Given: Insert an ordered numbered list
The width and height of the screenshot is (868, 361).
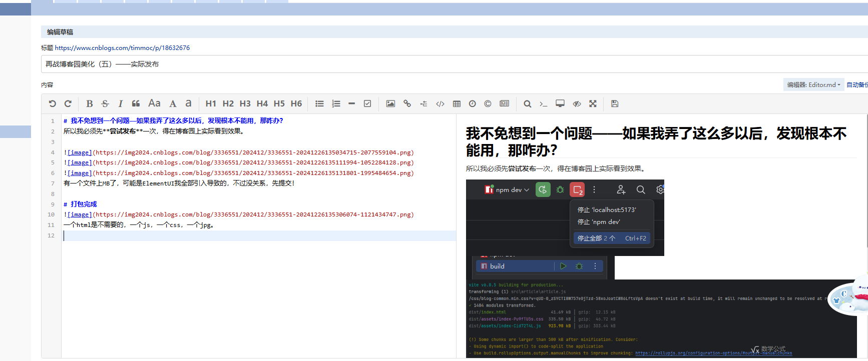Looking at the screenshot, I should [336, 103].
